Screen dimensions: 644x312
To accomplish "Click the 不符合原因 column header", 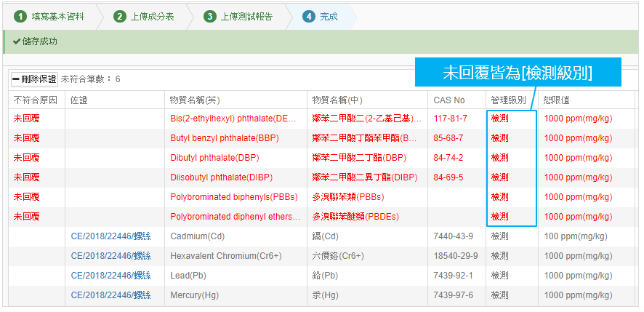I will coord(35,100).
